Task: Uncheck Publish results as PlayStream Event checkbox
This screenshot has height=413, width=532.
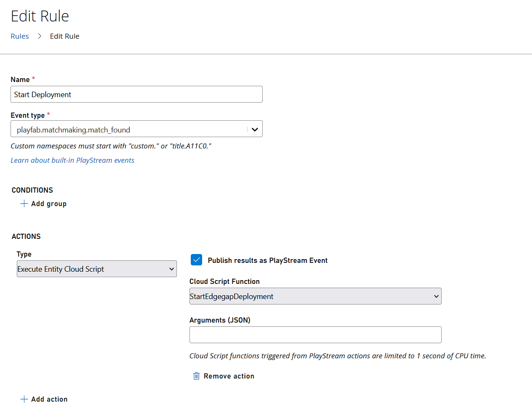Action: (196, 260)
